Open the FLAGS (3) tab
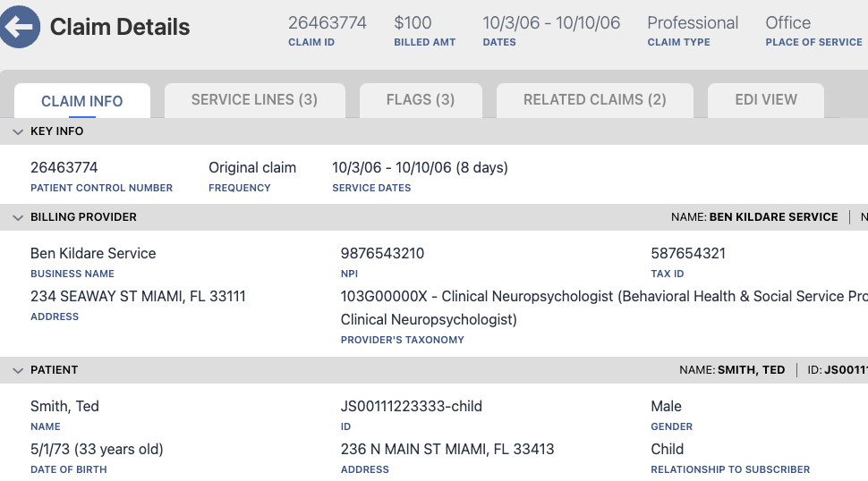Image resolution: width=868 pixels, height=481 pixels. click(x=421, y=100)
